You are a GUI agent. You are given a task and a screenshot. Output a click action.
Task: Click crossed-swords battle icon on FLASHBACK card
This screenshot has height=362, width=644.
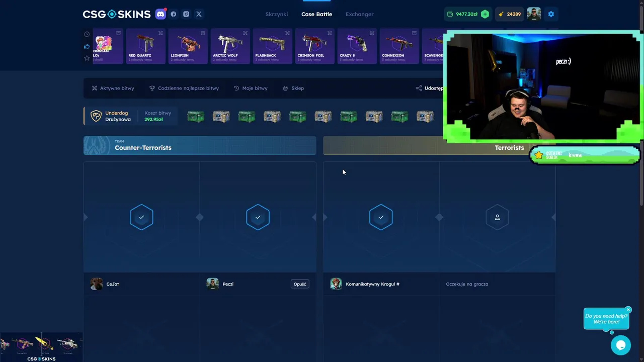(287, 33)
